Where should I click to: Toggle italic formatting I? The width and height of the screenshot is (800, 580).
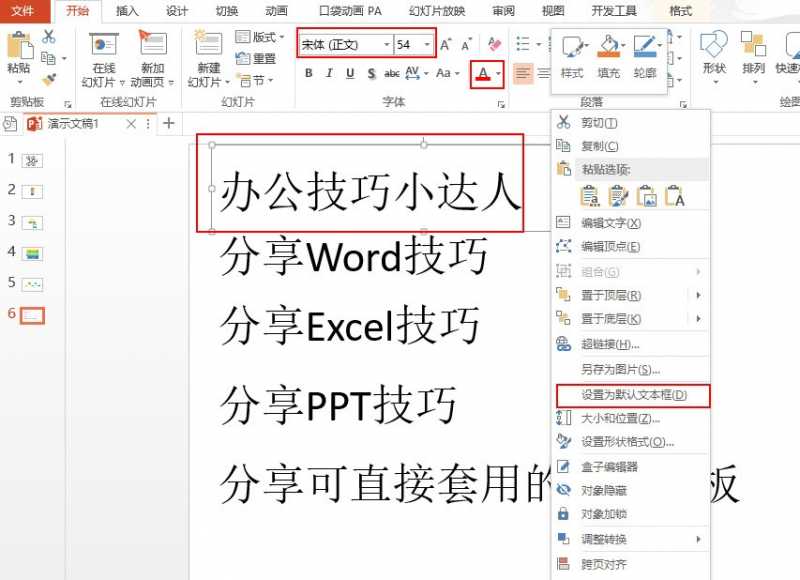(x=329, y=73)
